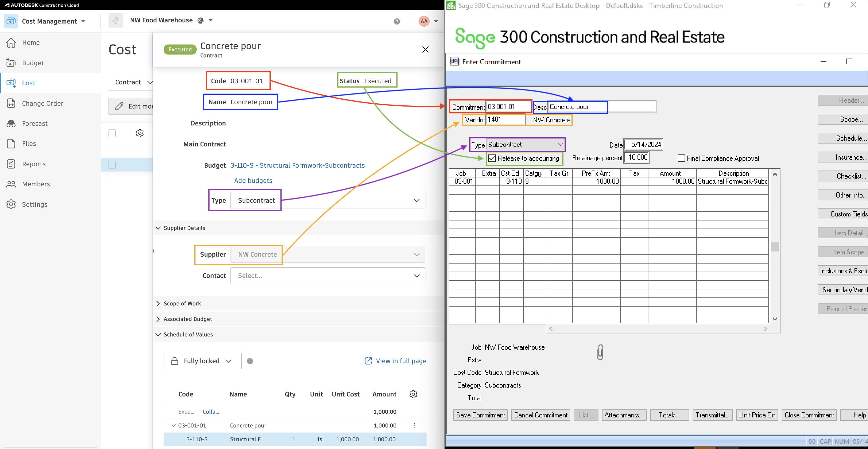This screenshot has height=449, width=868.
Task: Click the Sage 300 title bar app icon
Action: (451, 5)
